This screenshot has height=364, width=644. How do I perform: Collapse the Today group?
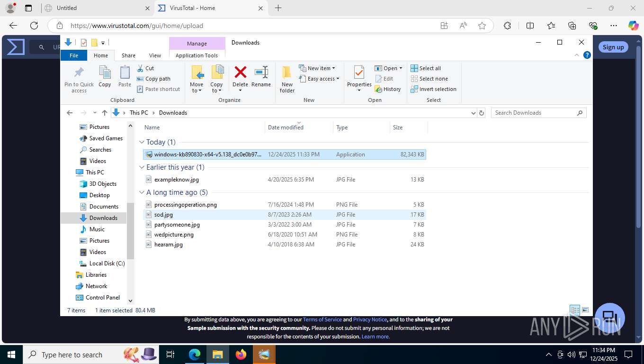pyautogui.click(x=142, y=142)
